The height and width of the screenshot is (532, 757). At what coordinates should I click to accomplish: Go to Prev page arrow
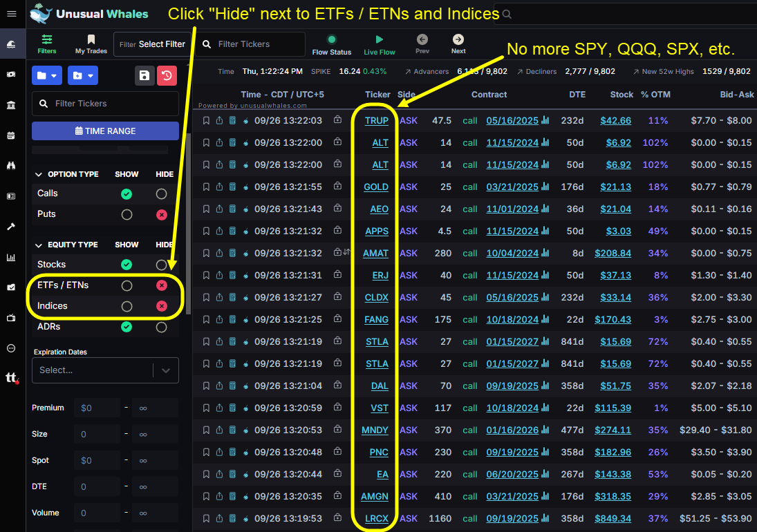(x=422, y=44)
